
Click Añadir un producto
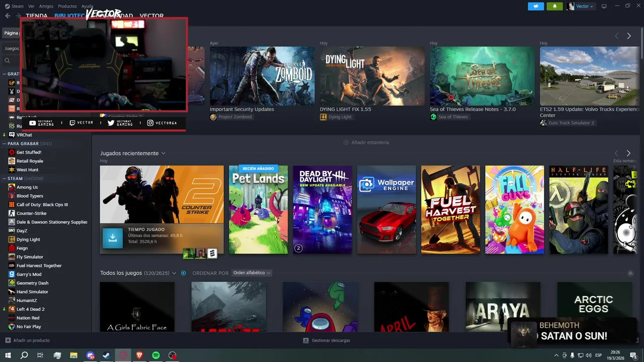(32, 340)
